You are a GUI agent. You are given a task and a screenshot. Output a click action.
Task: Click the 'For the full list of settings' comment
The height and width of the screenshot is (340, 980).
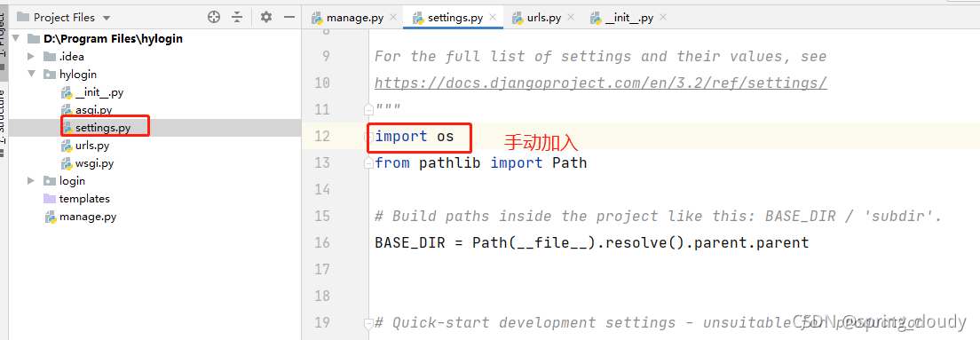click(601, 57)
